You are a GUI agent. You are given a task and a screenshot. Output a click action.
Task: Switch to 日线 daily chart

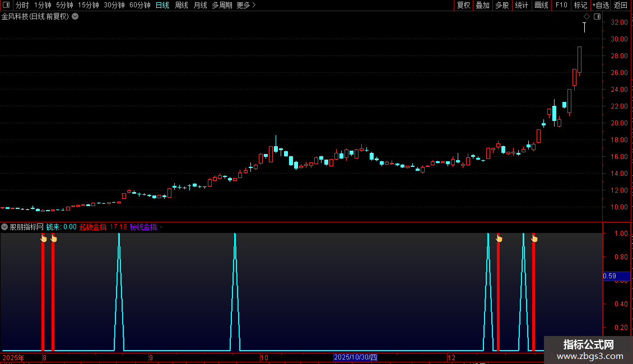pyautogui.click(x=162, y=5)
